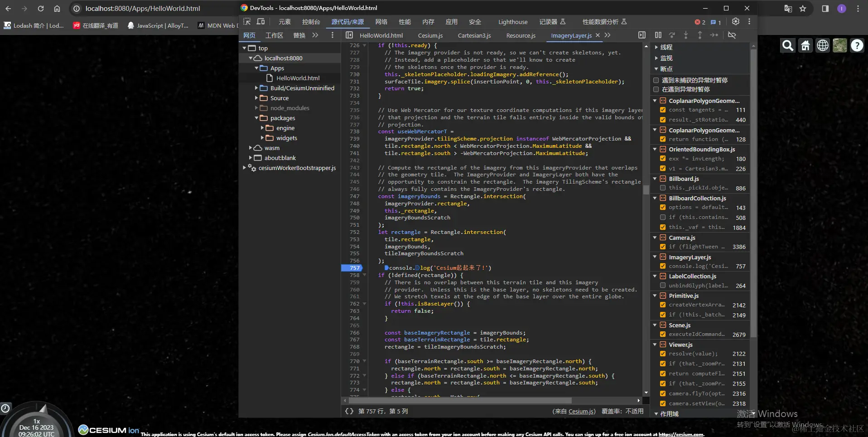This screenshot has width=868, height=437.
Task: Click the horizontal scrollbar of code editor
Action: pos(460,401)
